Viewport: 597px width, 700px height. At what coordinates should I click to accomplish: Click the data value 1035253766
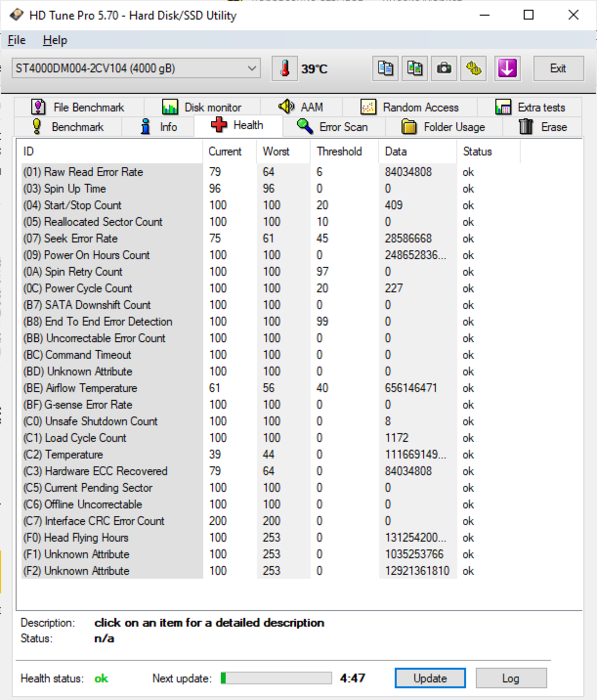coord(414,554)
